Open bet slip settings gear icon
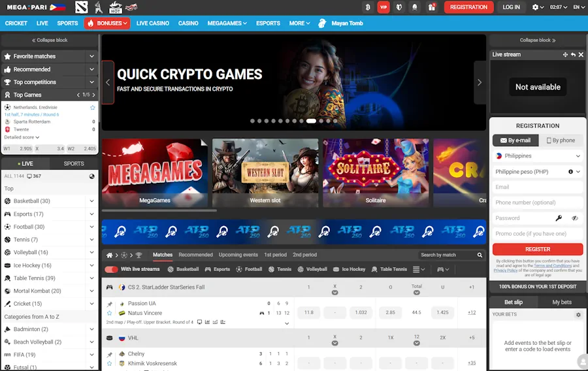 click(x=578, y=315)
